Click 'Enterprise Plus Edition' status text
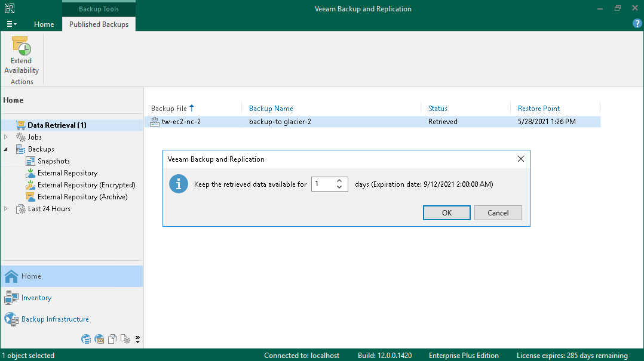Screen dimensions: 644x361 [464, 356]
